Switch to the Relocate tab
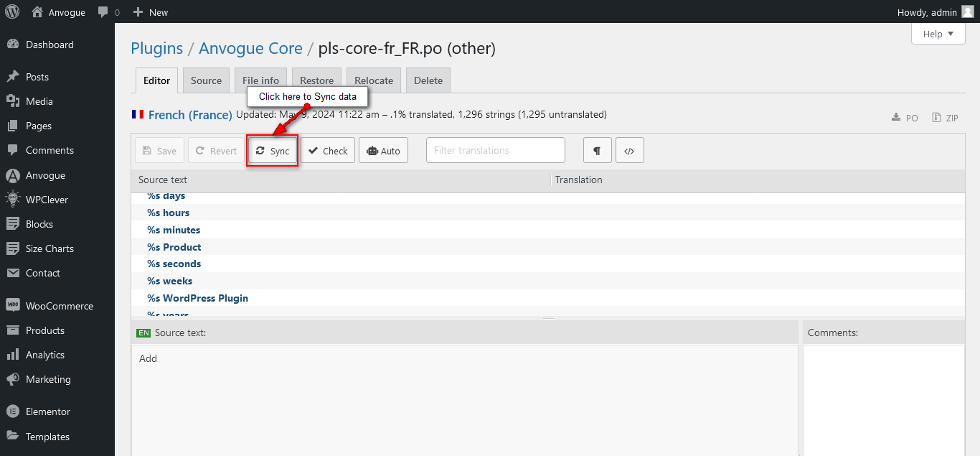 374,80
